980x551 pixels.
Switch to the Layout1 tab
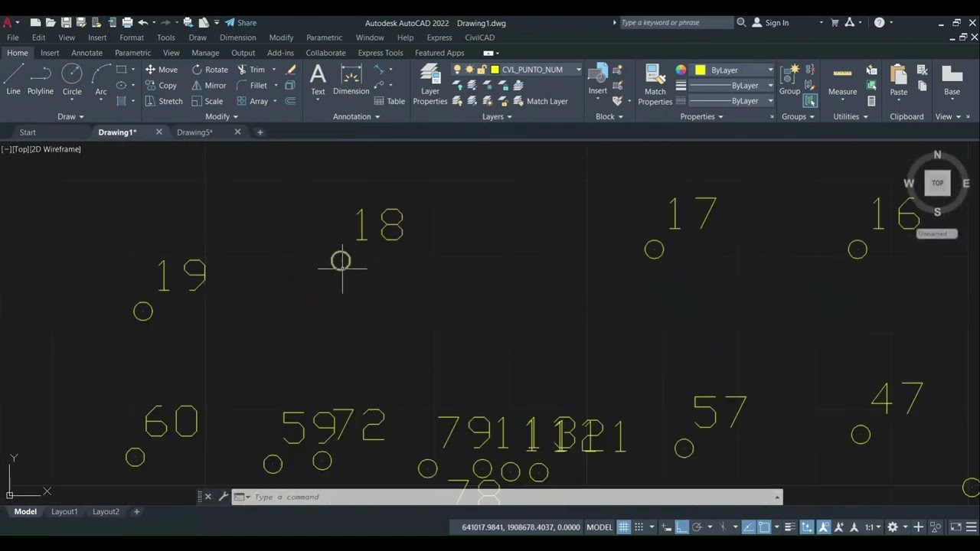click(64, 511)
